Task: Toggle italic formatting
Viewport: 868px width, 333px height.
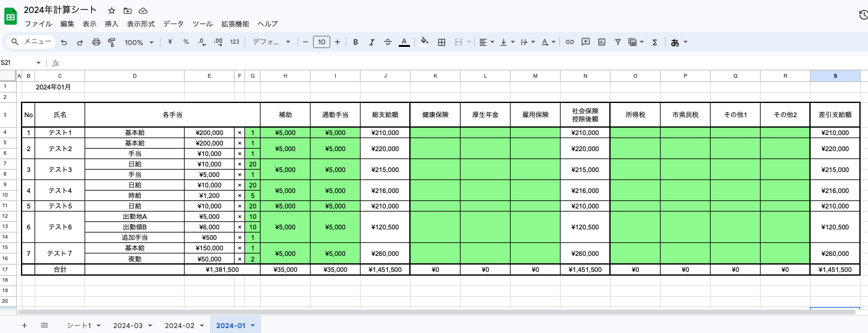Action: click(x=372, y=43)
